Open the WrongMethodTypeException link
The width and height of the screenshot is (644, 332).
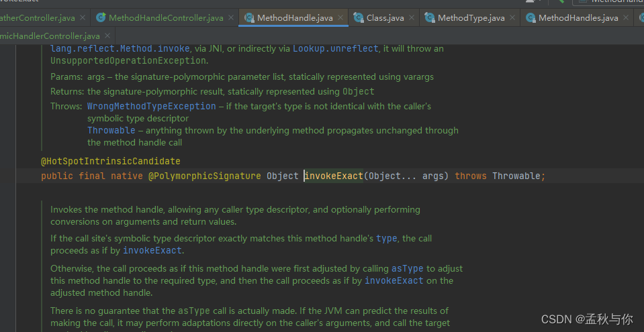[152, 106]
